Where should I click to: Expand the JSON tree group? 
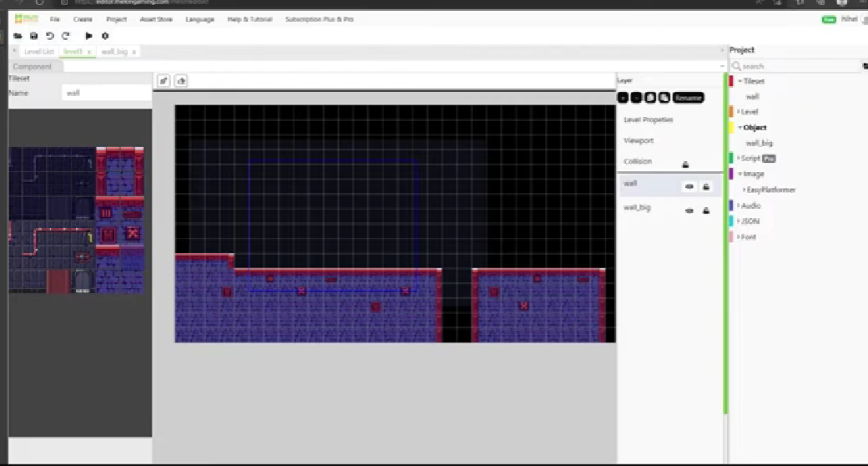(739, 221)
